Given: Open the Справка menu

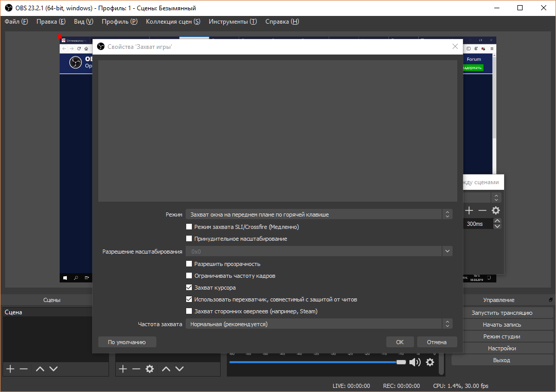Looking at the screenshot, I should 282,22.
